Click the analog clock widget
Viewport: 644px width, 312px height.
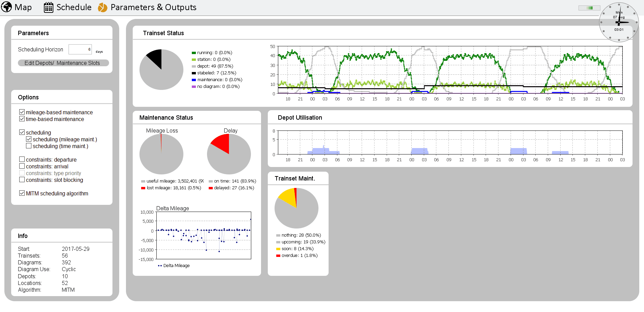click(x=619, y=23)
